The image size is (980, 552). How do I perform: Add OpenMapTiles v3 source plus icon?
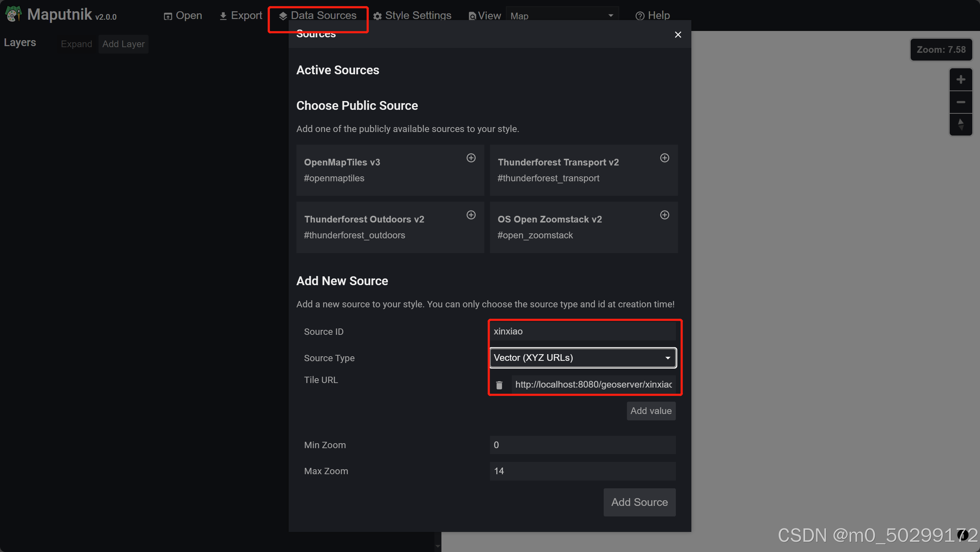[x=471, y=158]
